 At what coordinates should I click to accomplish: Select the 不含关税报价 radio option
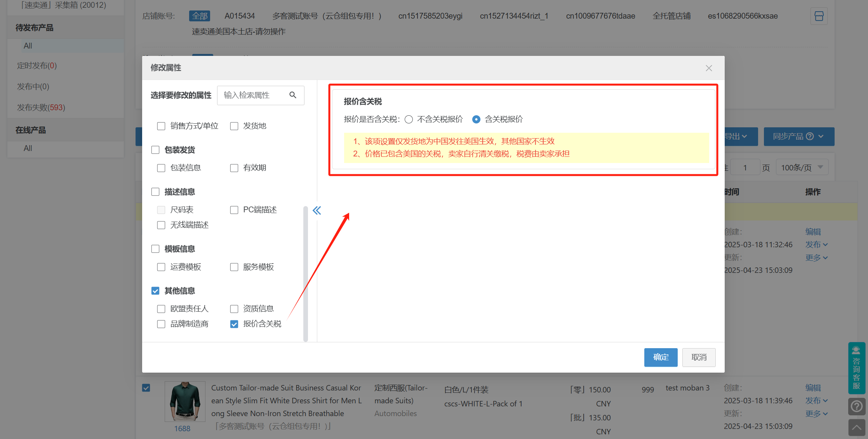click(x=409, y=120)
